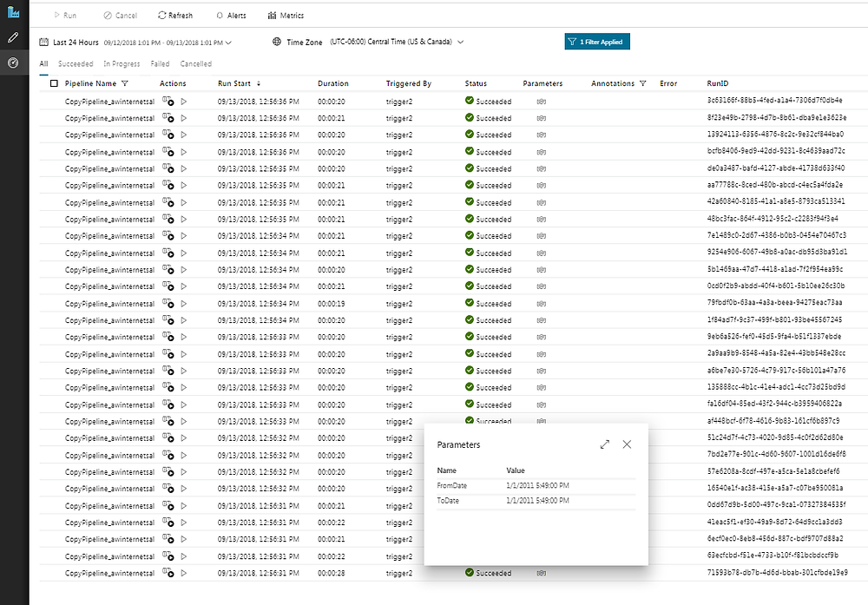
Task: Open the Data Factory home icon in sidebar
Action: click(13, 11)
